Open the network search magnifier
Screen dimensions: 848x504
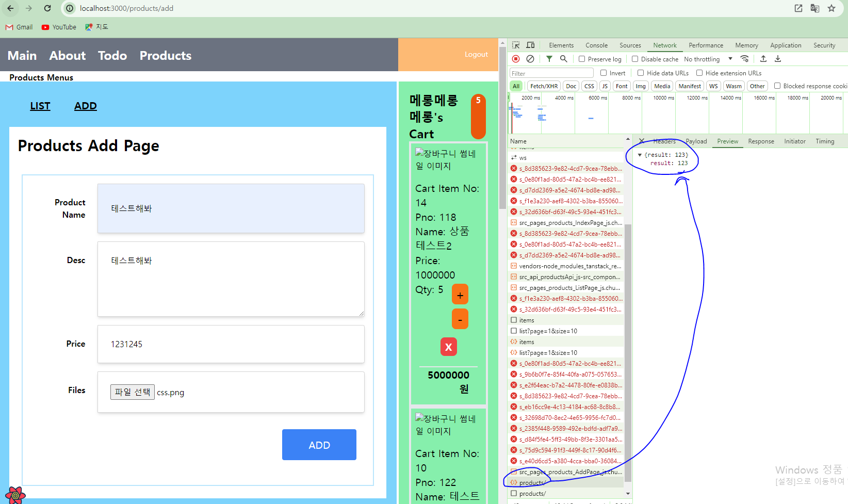564,59
